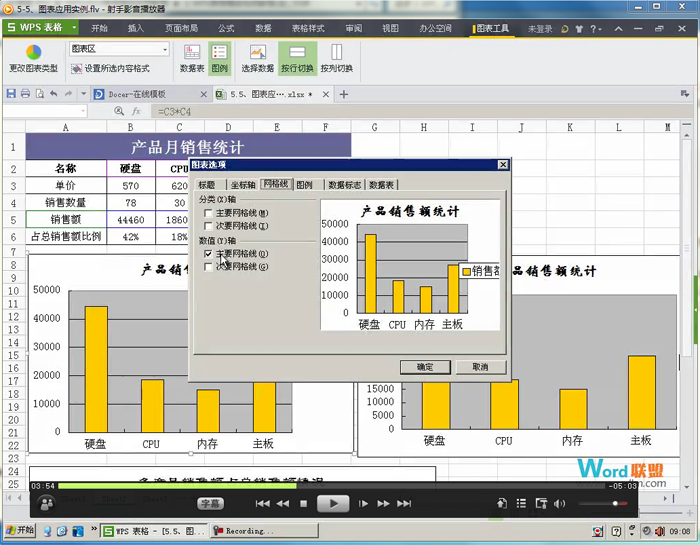The image size is (700, 545).
Task: Click the 更改图表类型 pie chart icon
Action: click(x=33, y=52)
